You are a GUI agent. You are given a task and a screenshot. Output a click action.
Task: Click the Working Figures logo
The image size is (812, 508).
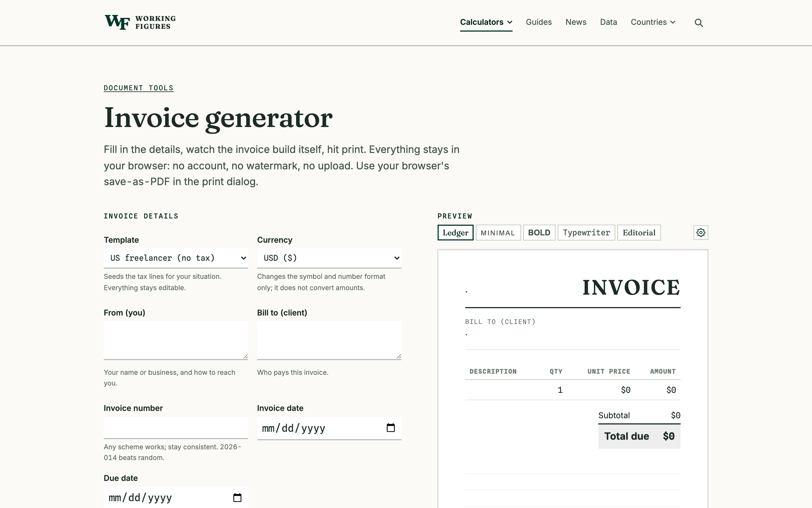[x=140, y=22]
